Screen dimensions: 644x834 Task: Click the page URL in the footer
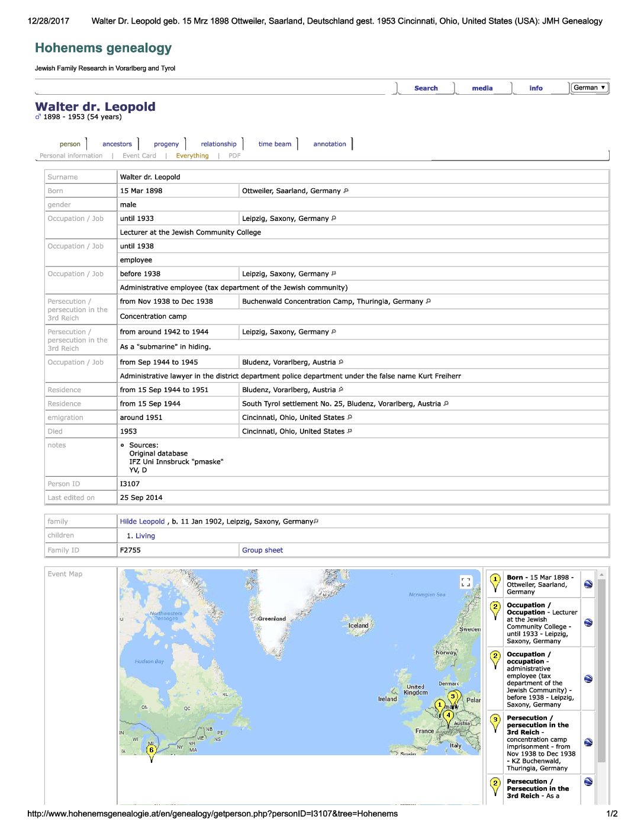click(x=212, y=814)
